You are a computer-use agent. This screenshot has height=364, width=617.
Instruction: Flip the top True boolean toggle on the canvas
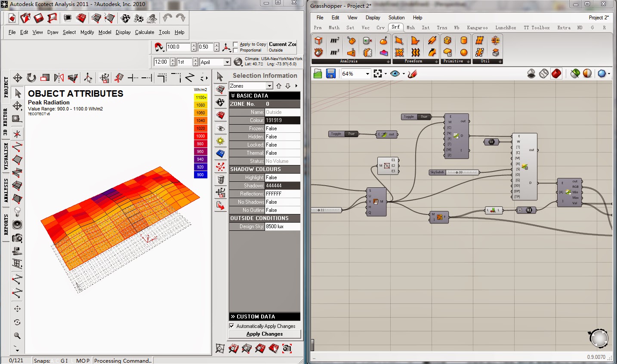[423, 116]
